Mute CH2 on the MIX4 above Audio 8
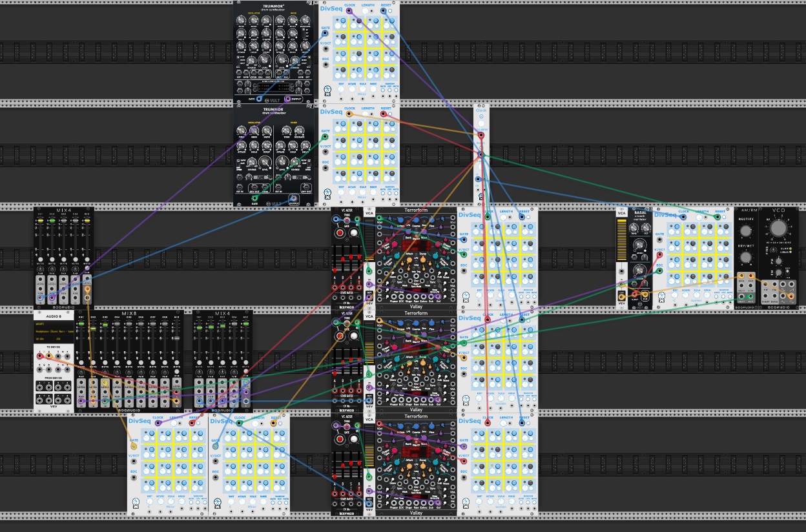 (x=52, y=260)
